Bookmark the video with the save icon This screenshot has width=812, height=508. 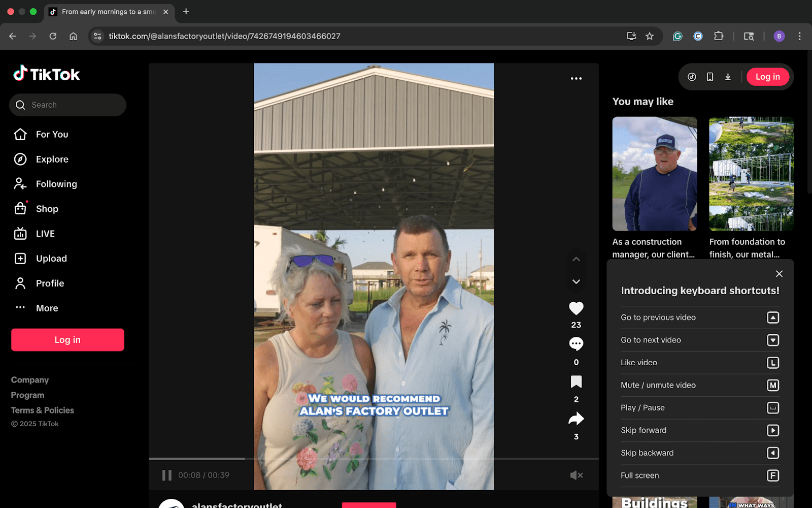[576, 382]
